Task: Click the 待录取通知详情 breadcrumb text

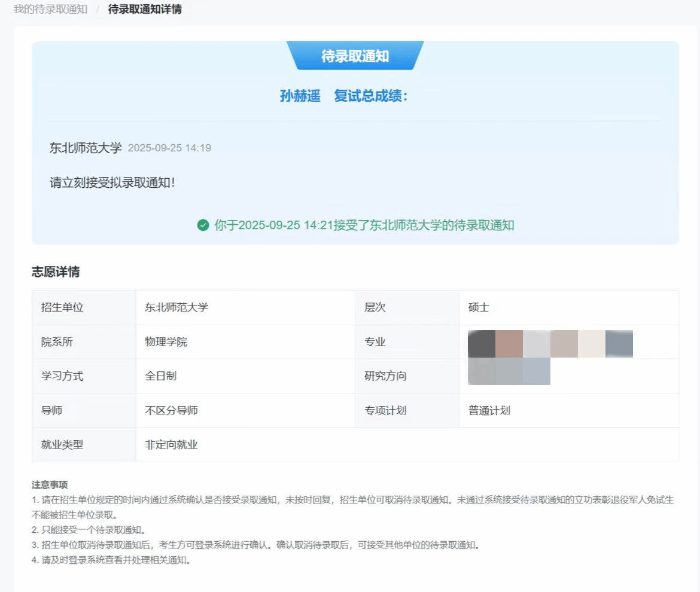Action: point(145,10)
